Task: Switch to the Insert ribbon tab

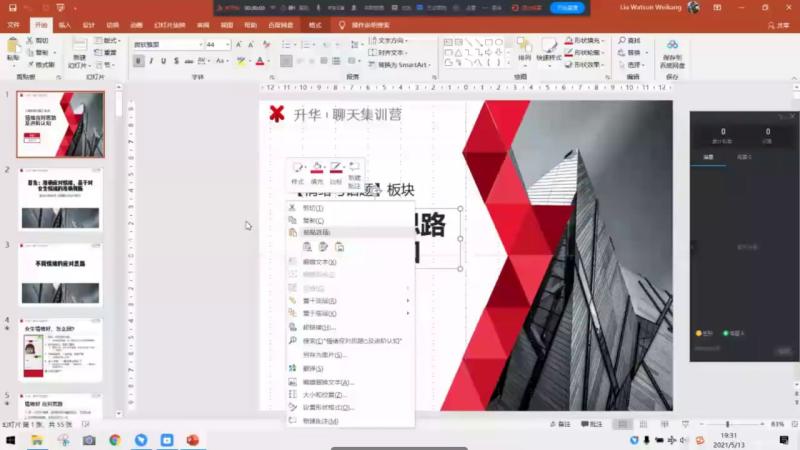Action: 65,25
